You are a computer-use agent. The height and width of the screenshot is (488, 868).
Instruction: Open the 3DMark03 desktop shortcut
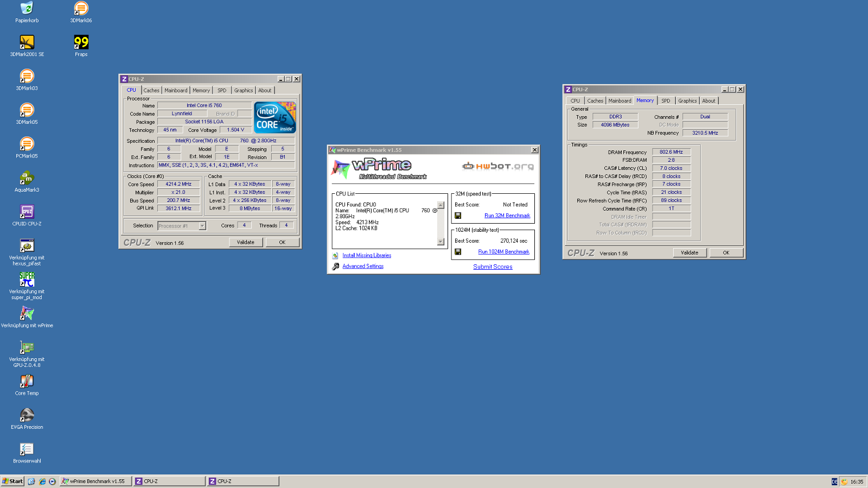pyautogui.click(x=27, y=76)
